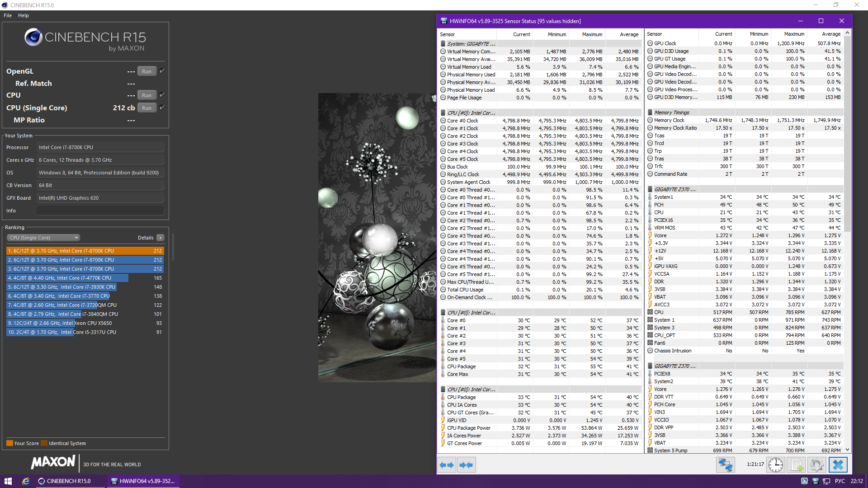Reset sensor values with the clock icon
Image resolution: width=868 pixels, height=488 pixels.
pos(776,465)
